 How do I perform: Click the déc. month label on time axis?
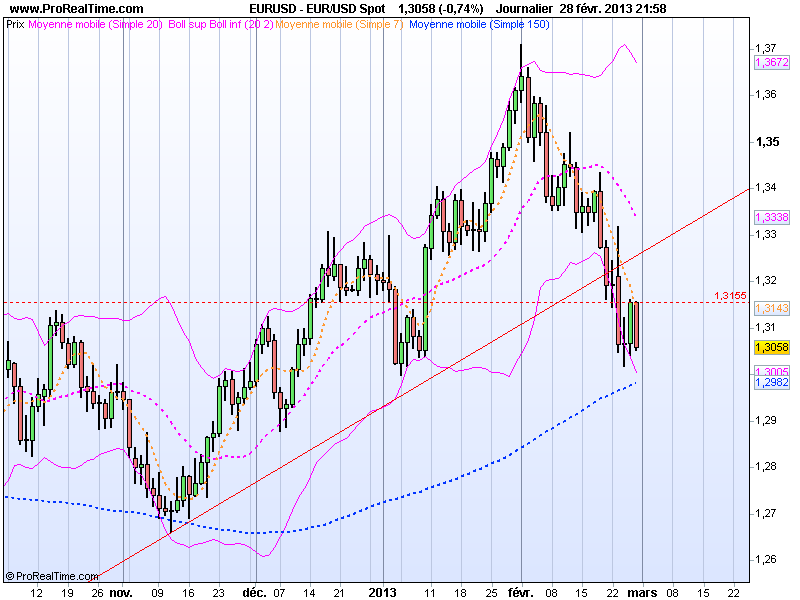(254, 592)
